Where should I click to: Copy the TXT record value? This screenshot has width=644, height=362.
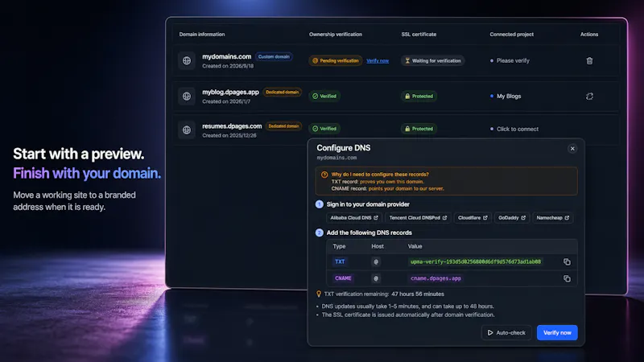pos(567,262)
